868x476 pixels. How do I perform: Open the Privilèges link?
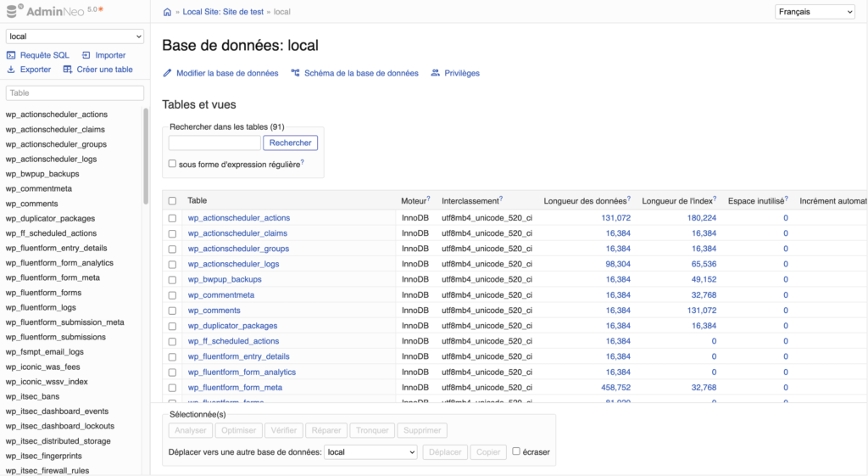462,73
